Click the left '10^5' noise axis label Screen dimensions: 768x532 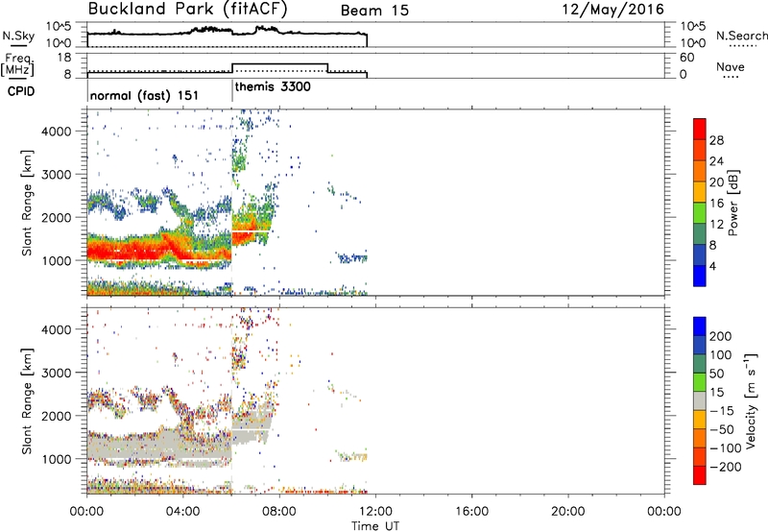(59, 27)
